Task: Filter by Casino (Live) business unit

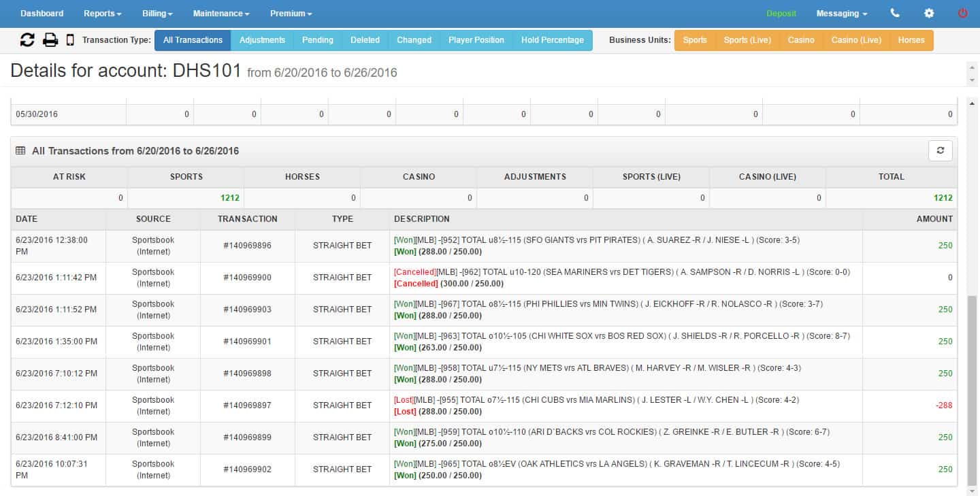Action: (x=856, y=40)
